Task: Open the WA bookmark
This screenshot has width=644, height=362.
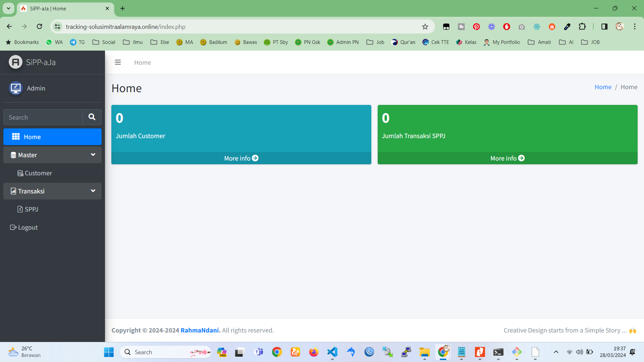Action: coord(54,42)
